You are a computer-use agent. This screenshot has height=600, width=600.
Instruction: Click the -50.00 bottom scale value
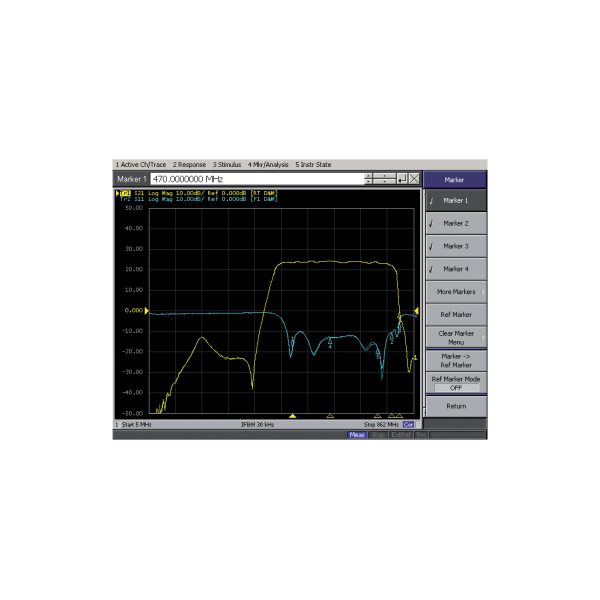coord(132,413)
